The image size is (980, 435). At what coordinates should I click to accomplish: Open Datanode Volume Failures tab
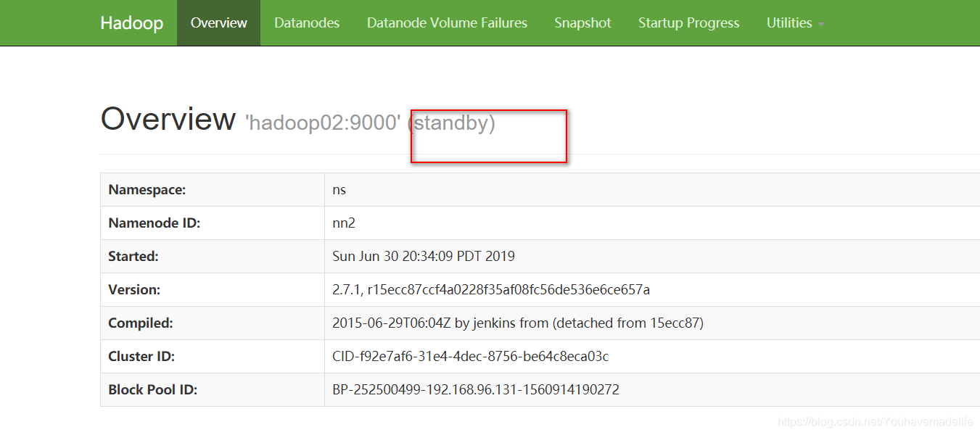tap(447, 23)
